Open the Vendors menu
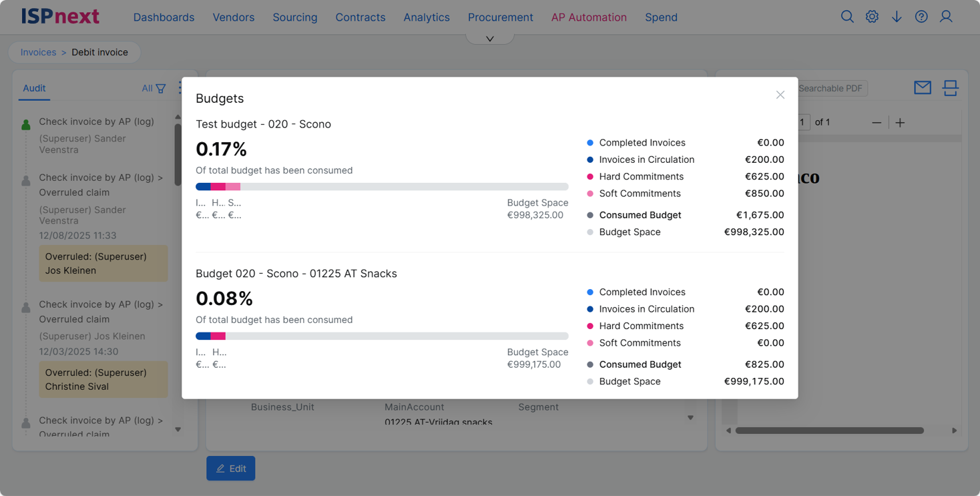The image size is (980, 496). click(234, 17)
